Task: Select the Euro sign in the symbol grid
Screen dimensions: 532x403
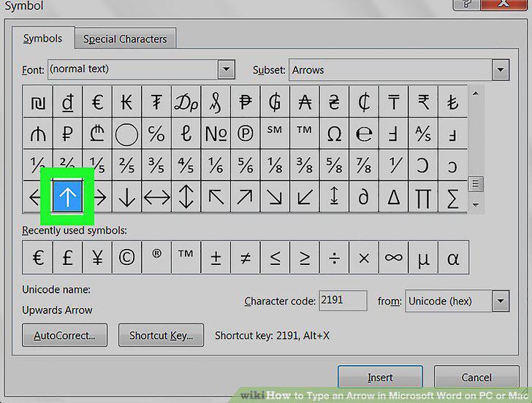Action: (97, 101)
